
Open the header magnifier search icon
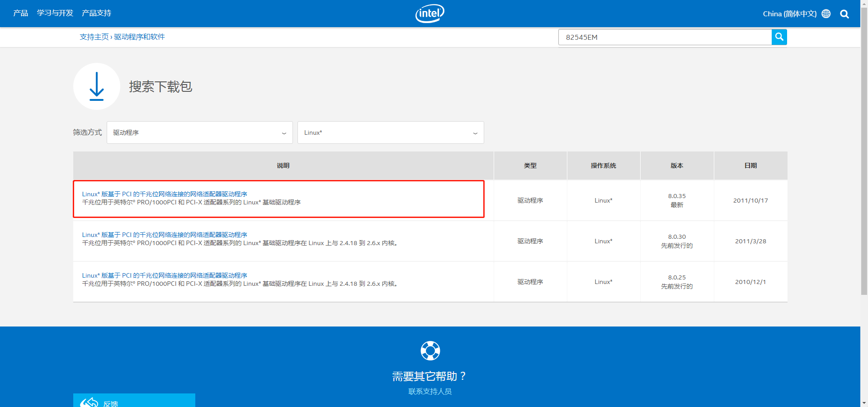pos(844,14)
